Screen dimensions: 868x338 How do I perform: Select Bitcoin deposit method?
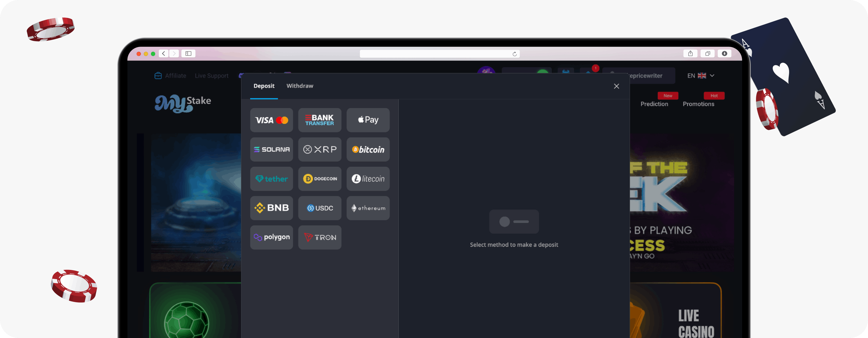[368, 149]
